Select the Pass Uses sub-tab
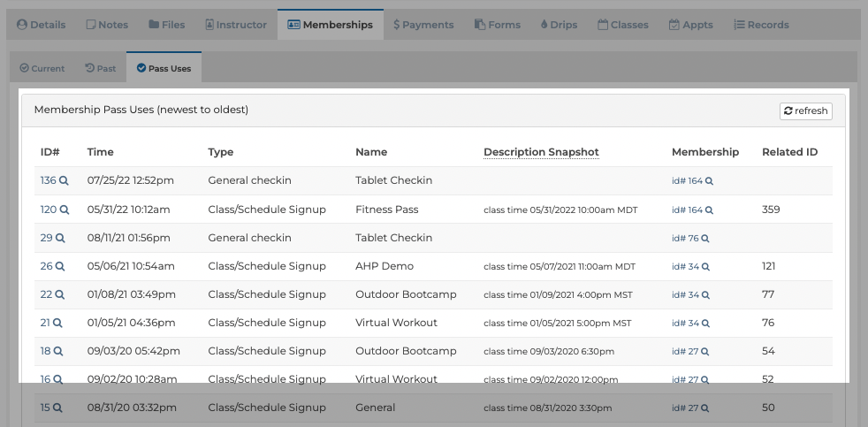The image size is (868, 427). click(164, 68)
